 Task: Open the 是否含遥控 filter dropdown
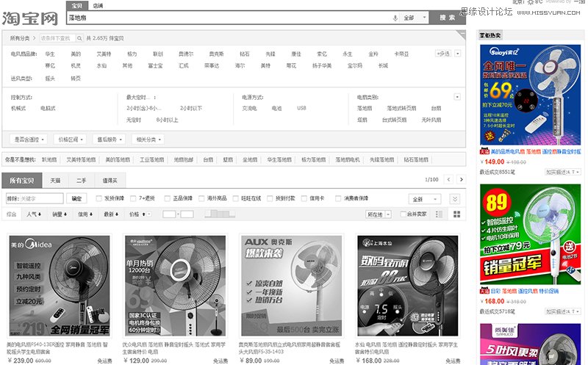(29, 140)
